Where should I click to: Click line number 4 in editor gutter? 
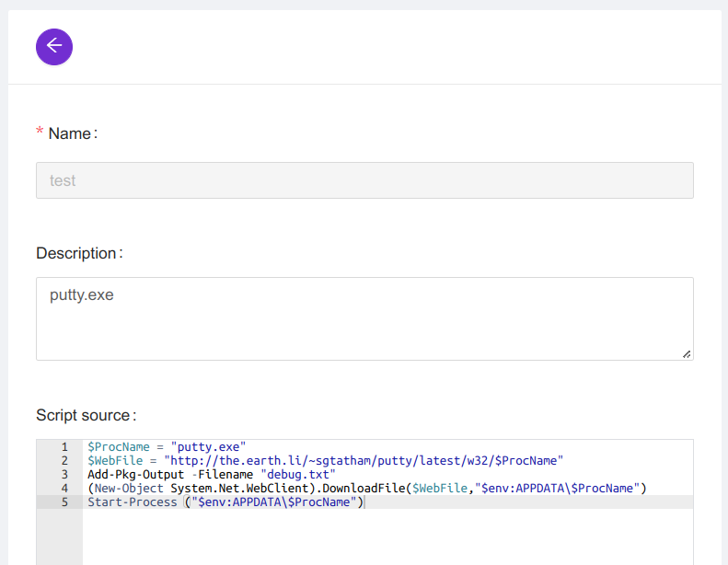coord(64,489)
